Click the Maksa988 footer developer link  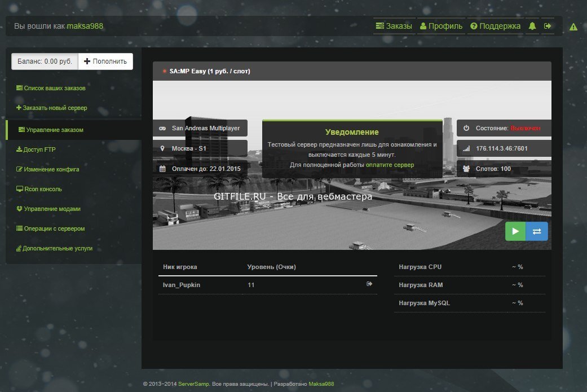coord(321,384)
